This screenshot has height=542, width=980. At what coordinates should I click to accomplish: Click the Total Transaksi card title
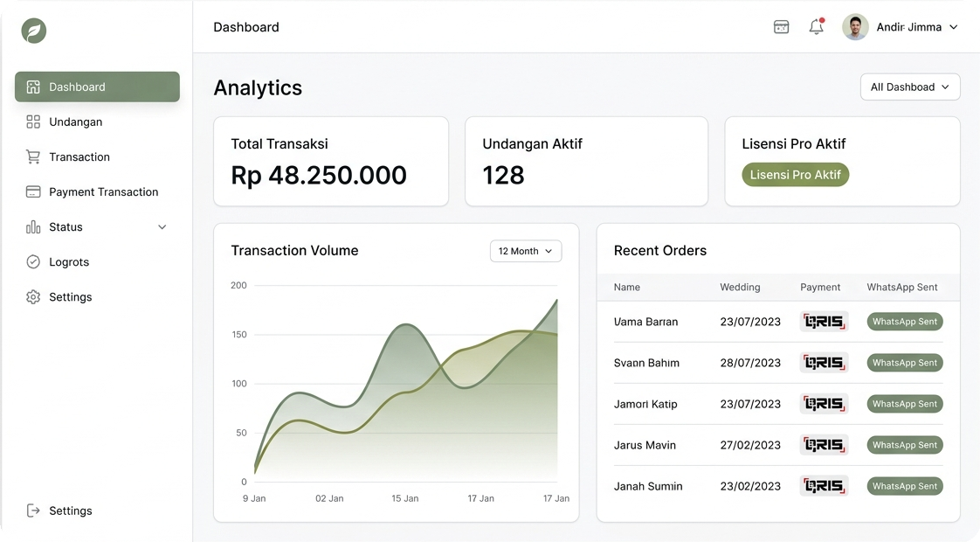click(280, 144)
